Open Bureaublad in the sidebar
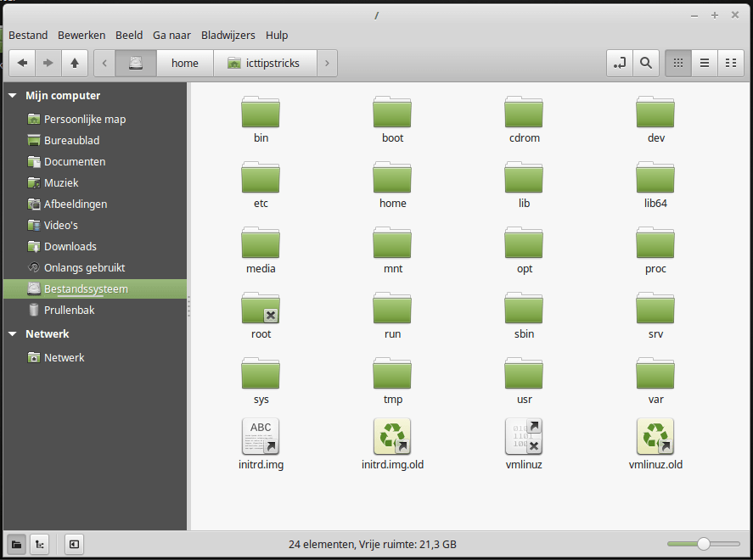 [x=95, y=140]
